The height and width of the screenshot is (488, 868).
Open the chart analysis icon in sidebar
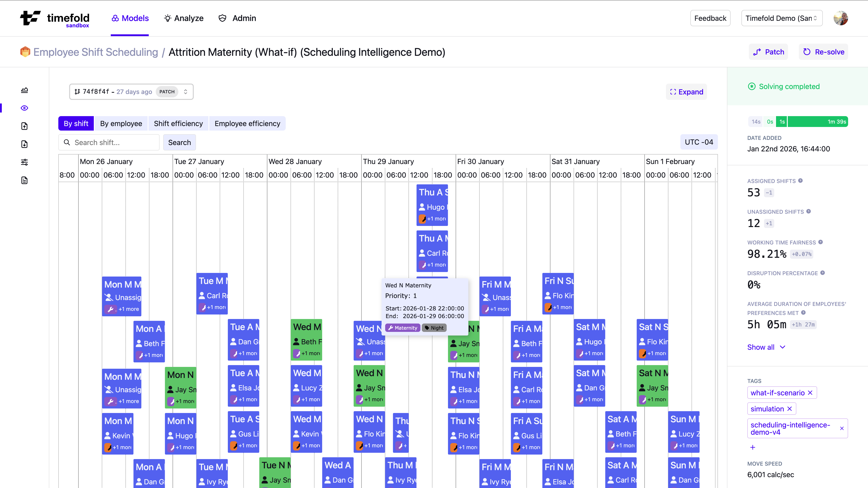(x=24, y=90)
